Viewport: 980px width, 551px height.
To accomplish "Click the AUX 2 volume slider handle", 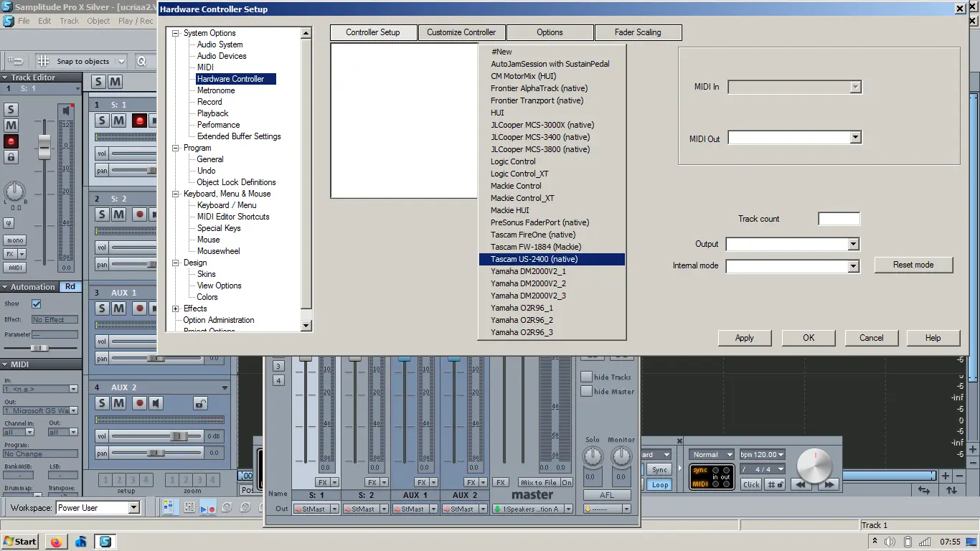I will [x=178, y=436].
